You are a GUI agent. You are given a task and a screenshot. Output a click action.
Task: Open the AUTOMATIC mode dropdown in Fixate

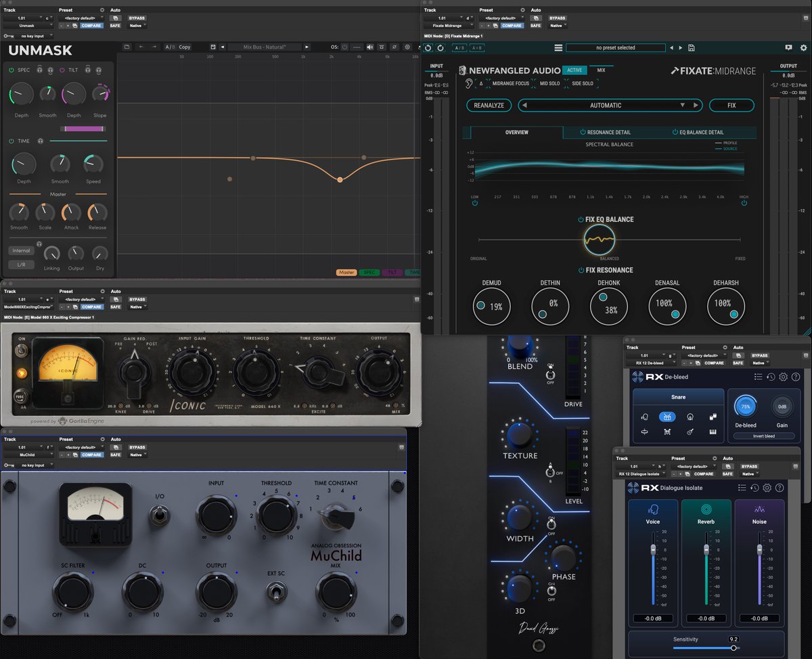coord(682,106)
